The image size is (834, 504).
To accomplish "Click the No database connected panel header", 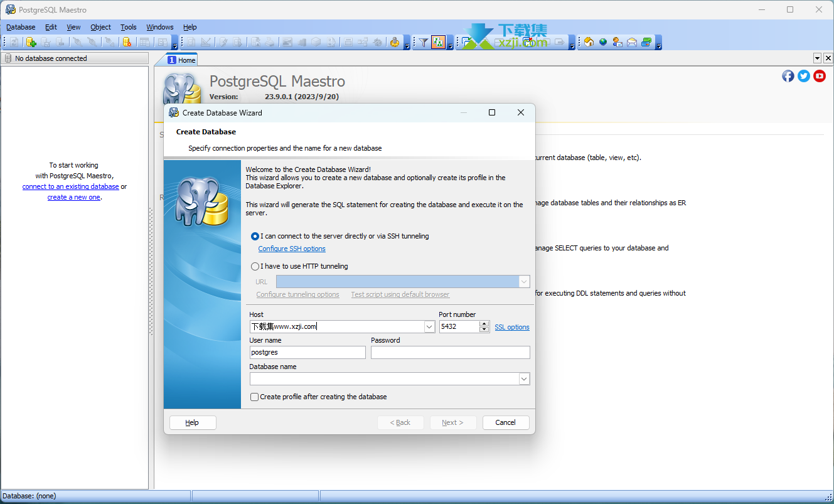I will click(75, 58).
